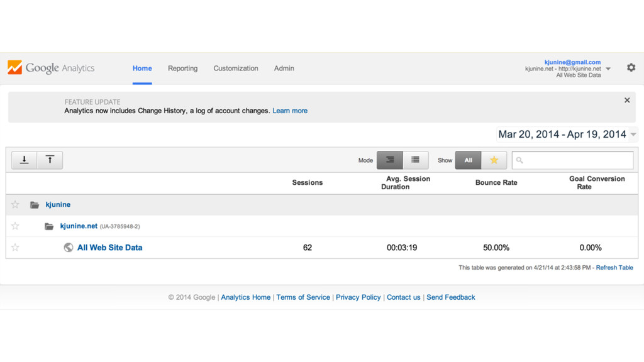Click the conversion rate value 0.00%
Image resolution: width=644 pixels, height=362 pixels.
(590, 248)
